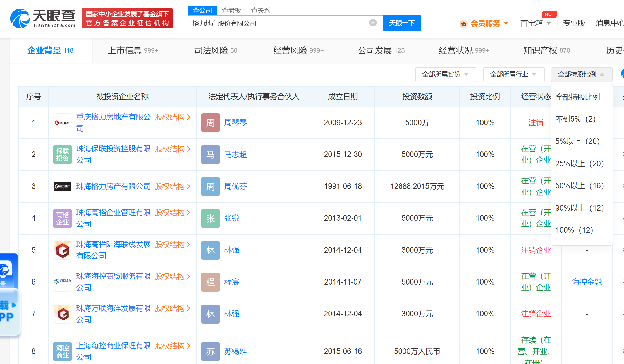Switch to 查老板 search tab

coord(231,11)
